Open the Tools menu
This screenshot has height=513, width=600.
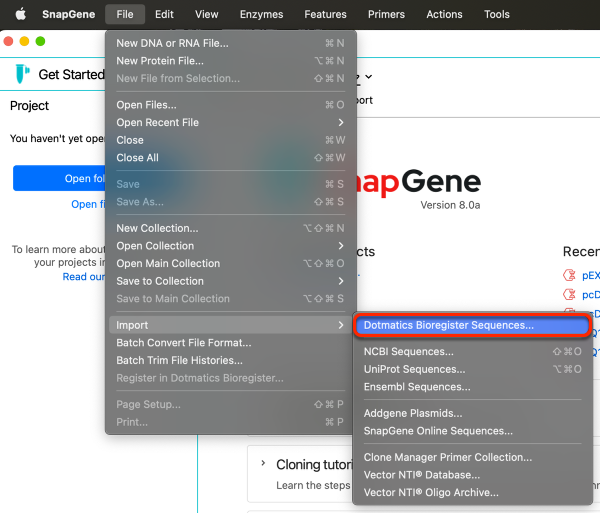click(497, 14)
